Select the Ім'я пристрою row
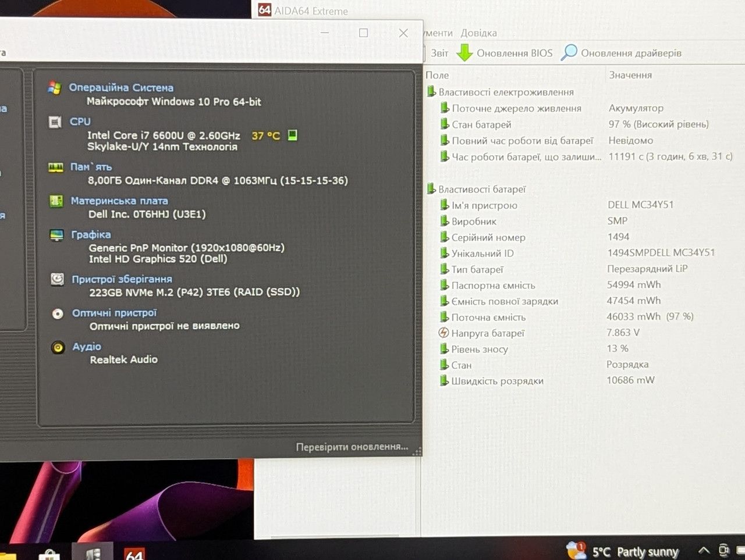745x560 pixels. point(584,205)
